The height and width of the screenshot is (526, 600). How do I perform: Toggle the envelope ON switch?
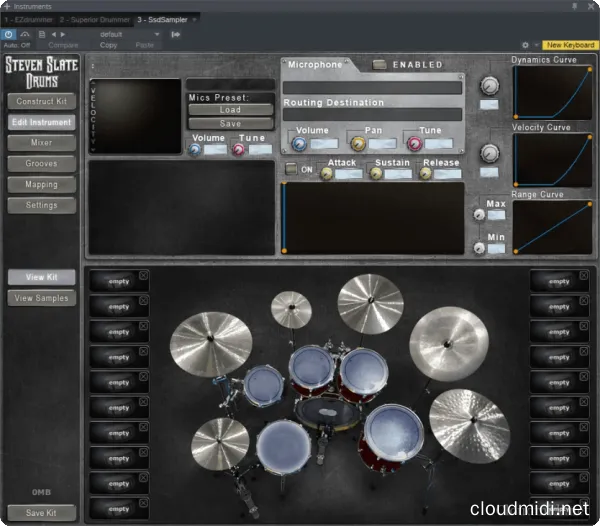(291, 169)
